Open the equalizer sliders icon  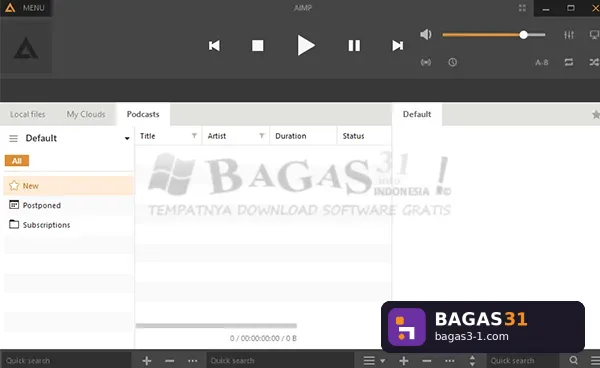(569, 35)
